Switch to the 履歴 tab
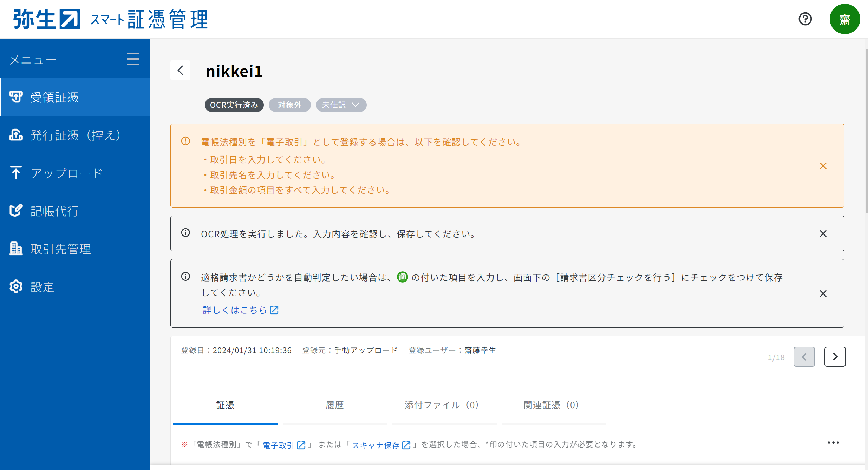 (335, 405)
